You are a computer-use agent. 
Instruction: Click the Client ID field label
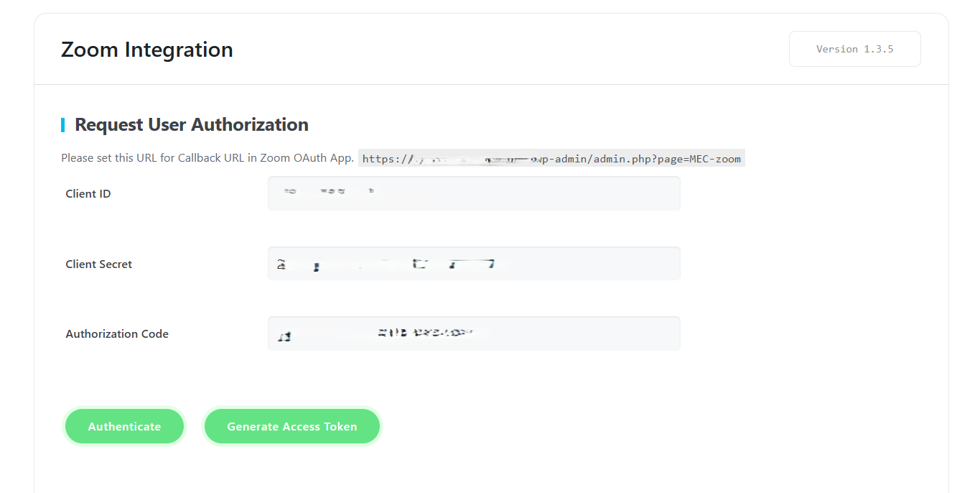88,193
